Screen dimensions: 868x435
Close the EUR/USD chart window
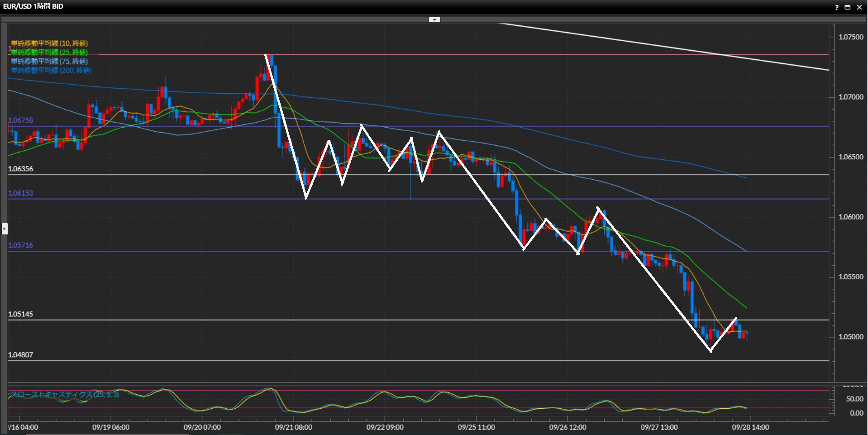point(859,7)
